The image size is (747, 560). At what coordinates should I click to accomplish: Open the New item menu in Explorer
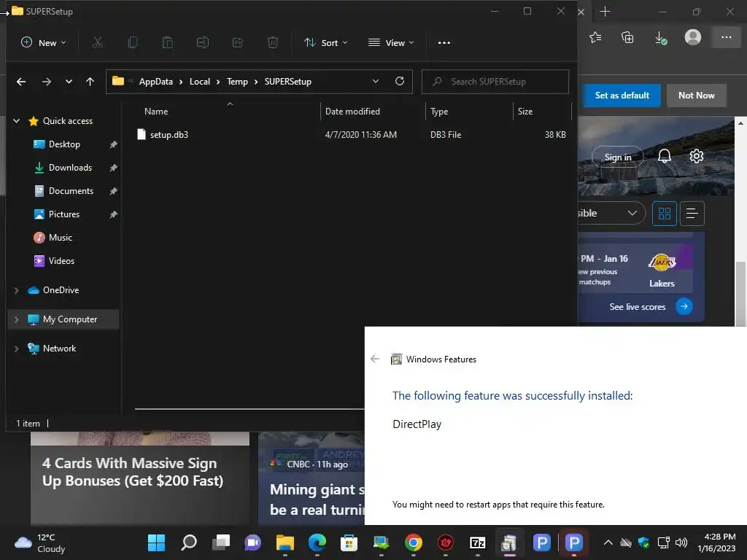[43, 43]
